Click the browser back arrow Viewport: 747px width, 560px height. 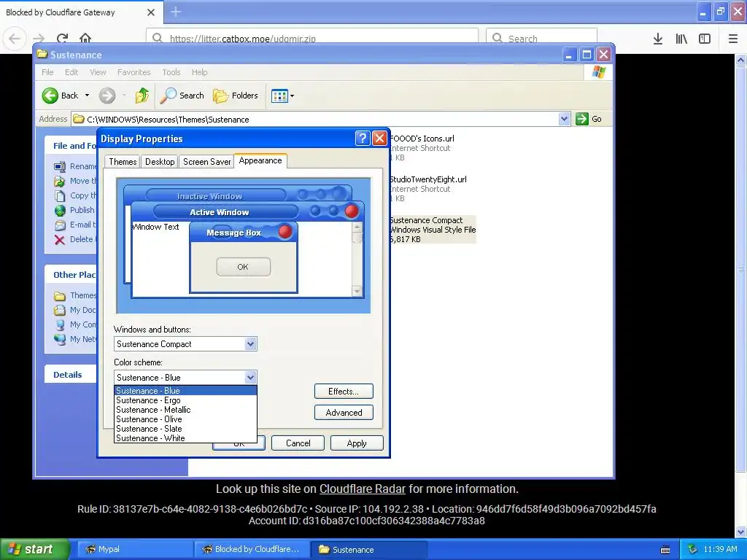point(15,38)
